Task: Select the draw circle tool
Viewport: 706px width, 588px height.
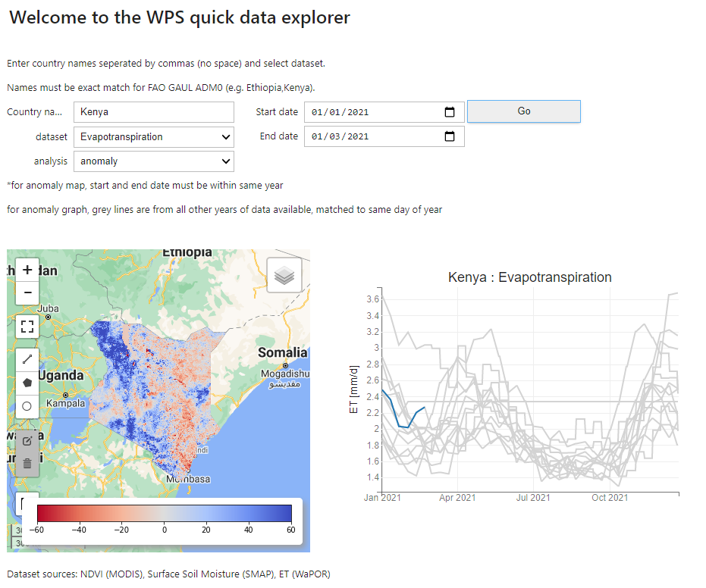Action: (27, 406)
